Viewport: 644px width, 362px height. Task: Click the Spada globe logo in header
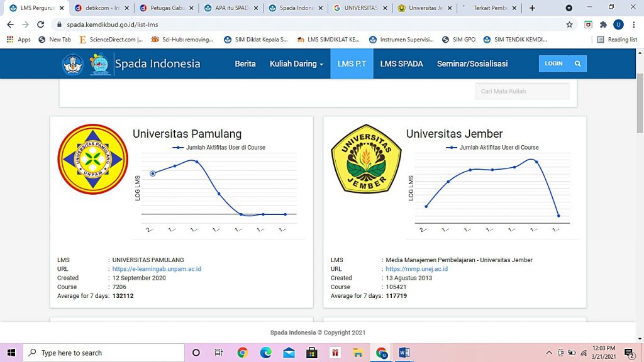(x=100, y=64)
